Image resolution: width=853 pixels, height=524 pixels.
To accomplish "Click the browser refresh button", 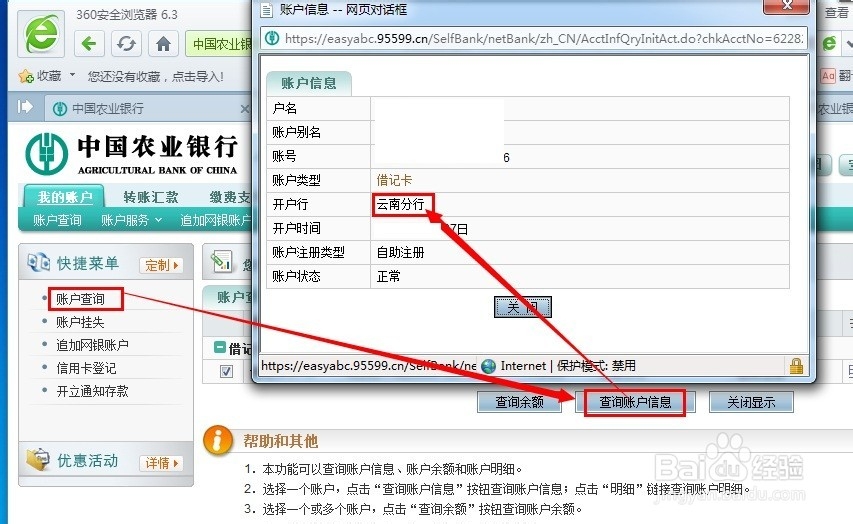I will (x=126, y=44).
